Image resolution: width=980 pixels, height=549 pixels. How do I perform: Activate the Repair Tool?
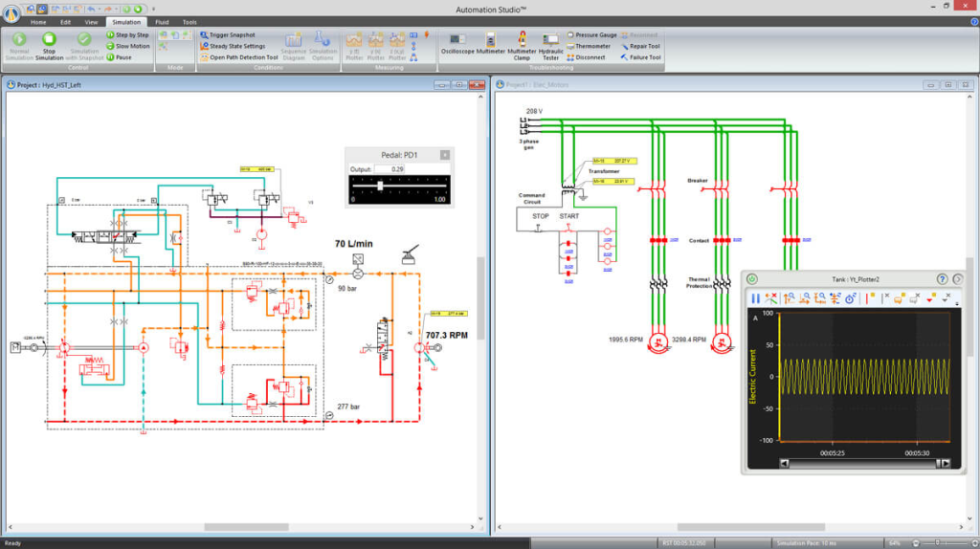pos(640,46)
